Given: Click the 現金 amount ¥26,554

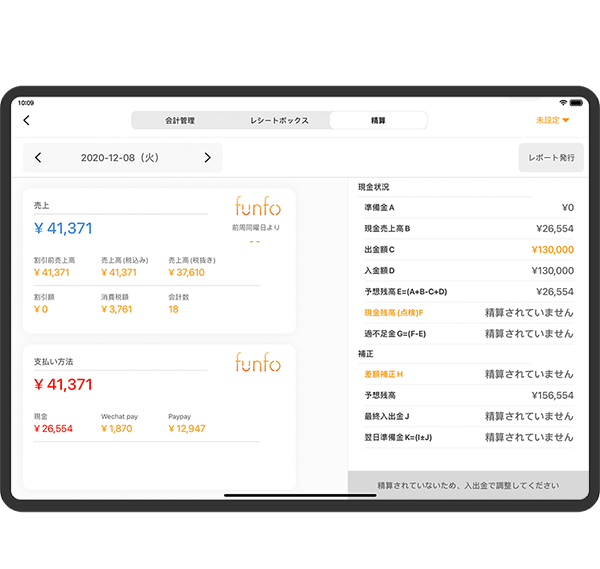Looking at the screenshot, I should (53, 429).
